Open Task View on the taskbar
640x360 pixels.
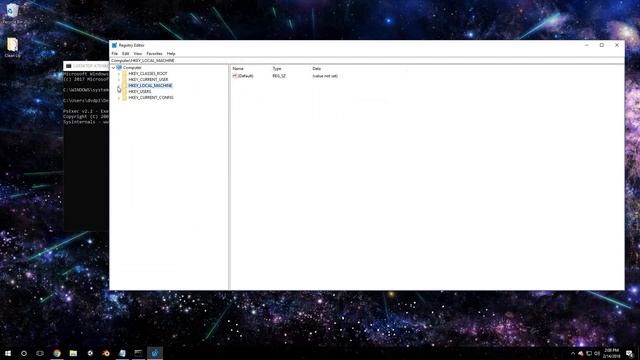tap(40, 353)
